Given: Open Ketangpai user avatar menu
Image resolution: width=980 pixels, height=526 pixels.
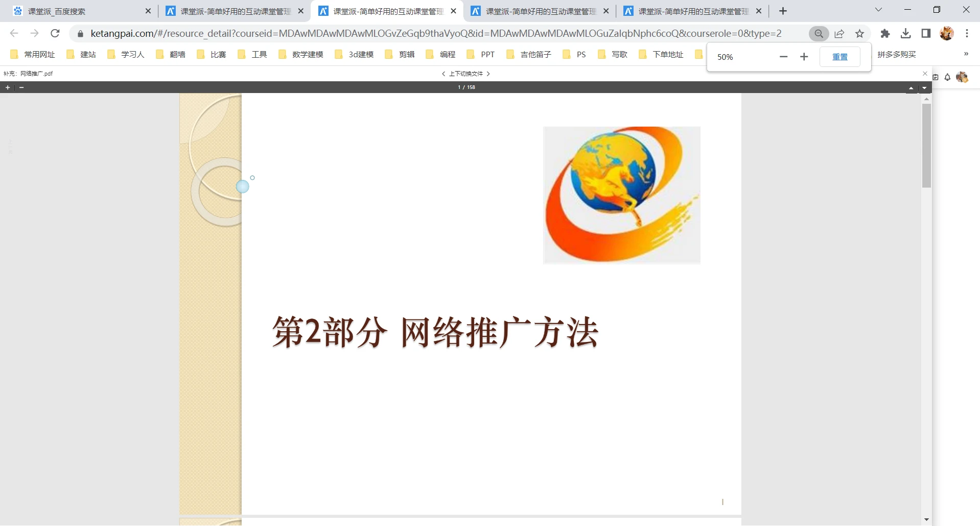Looking at the screenshot, I should (x=962, y=77).
